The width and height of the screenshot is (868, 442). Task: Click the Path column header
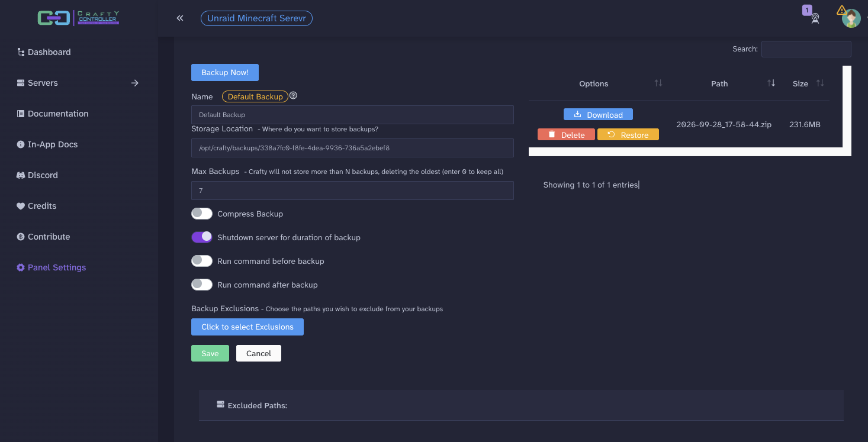tap(719, 83)
